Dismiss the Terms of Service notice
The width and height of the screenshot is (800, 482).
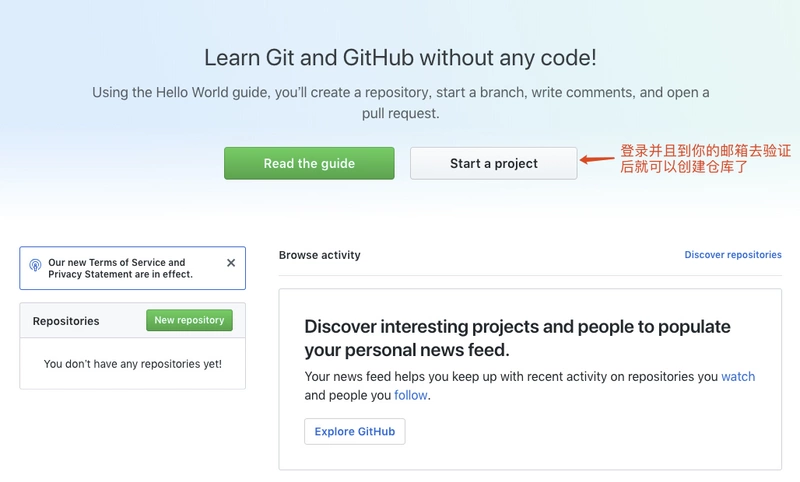[x=231, y=263]
